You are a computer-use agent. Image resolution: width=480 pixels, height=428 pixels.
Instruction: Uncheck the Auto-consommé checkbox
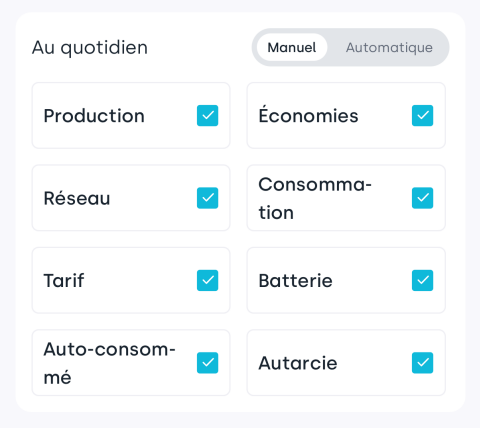pyautogui.click(x=207, y=363)
